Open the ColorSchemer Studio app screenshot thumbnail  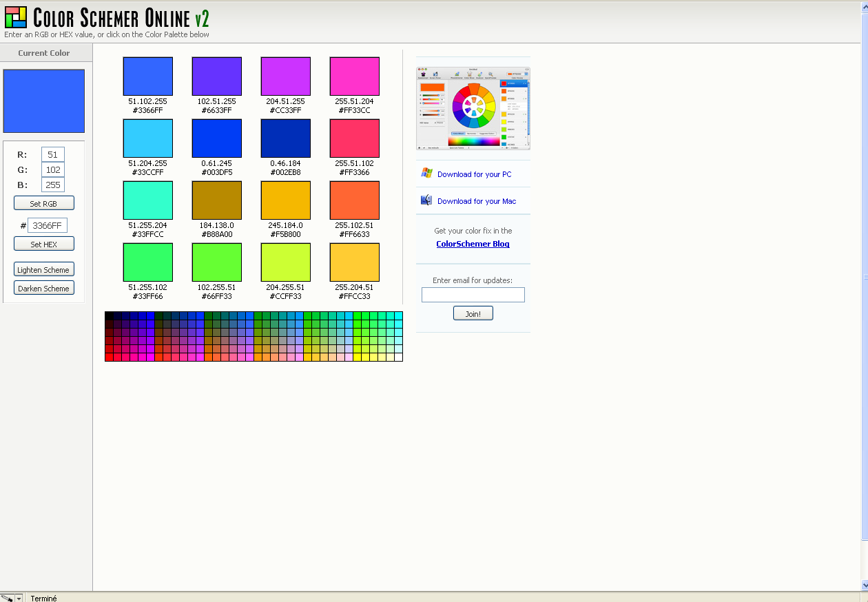click(x=473, y=108)
